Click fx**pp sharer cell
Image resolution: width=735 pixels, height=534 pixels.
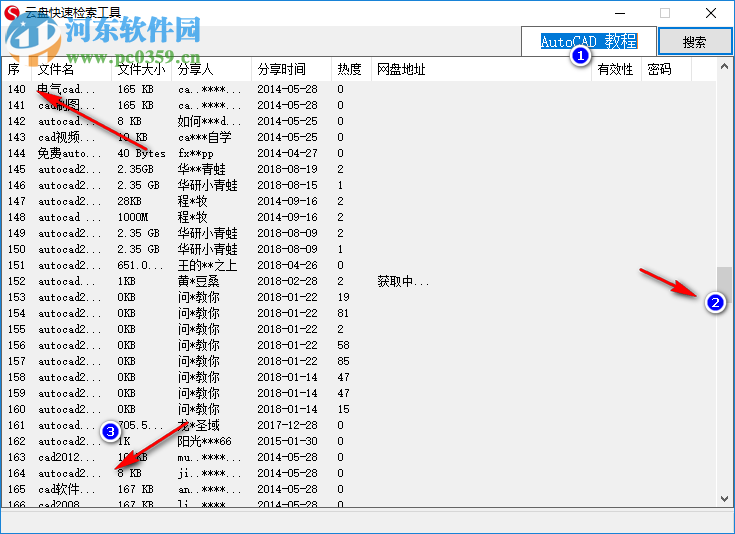pyautogui.click(x=196, y=153)
